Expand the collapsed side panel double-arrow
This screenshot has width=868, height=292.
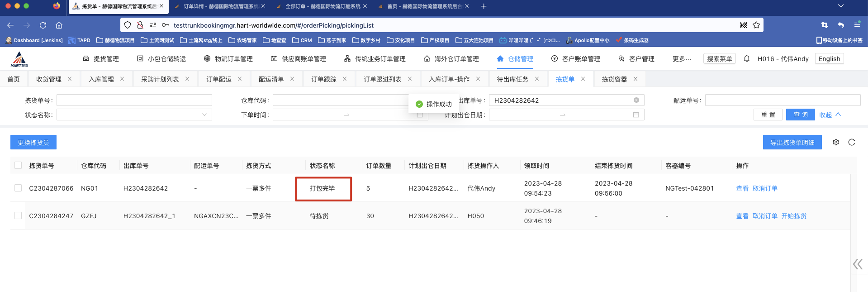[x=857, y=264]
